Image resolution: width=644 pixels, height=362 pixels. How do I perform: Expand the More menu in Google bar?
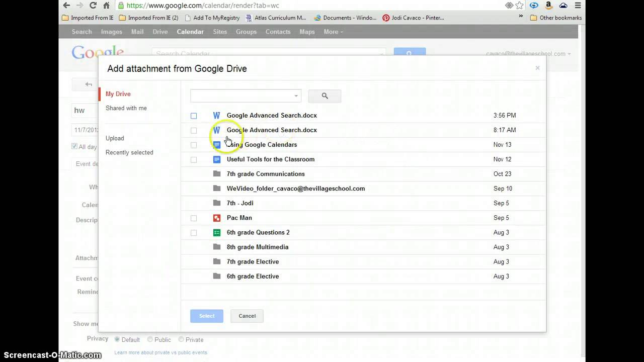click(x=333, y=32)
